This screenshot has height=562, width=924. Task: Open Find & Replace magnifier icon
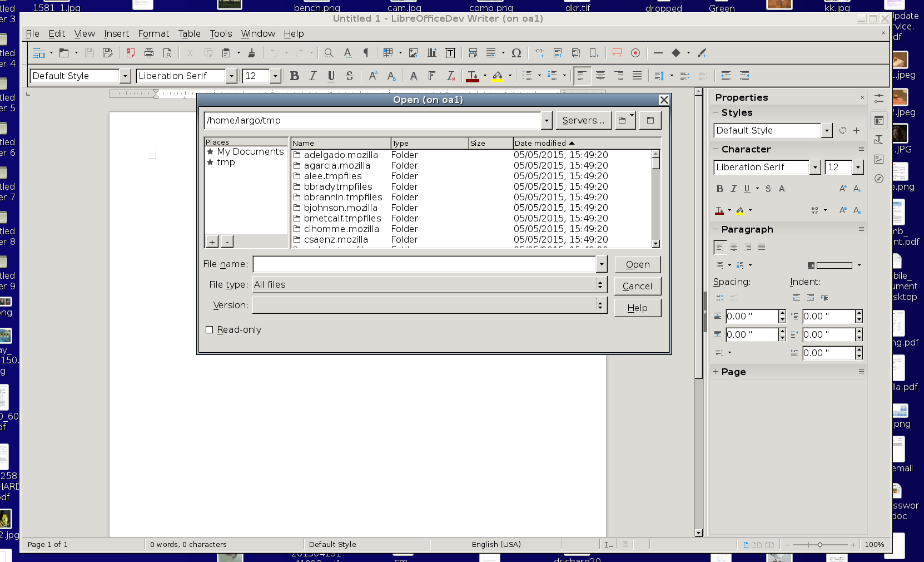329,53
